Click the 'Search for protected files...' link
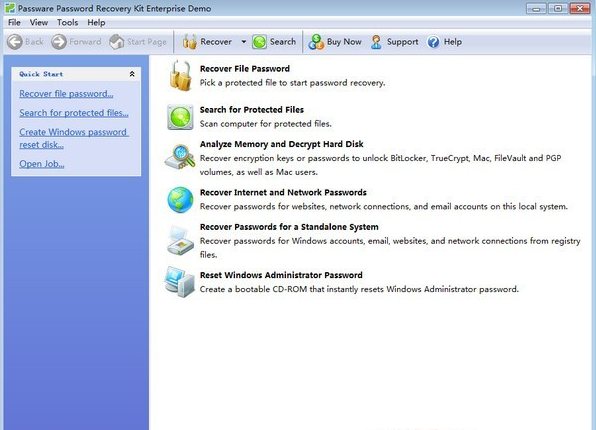Viewport: 596px width, 430px height. (74, 113)
